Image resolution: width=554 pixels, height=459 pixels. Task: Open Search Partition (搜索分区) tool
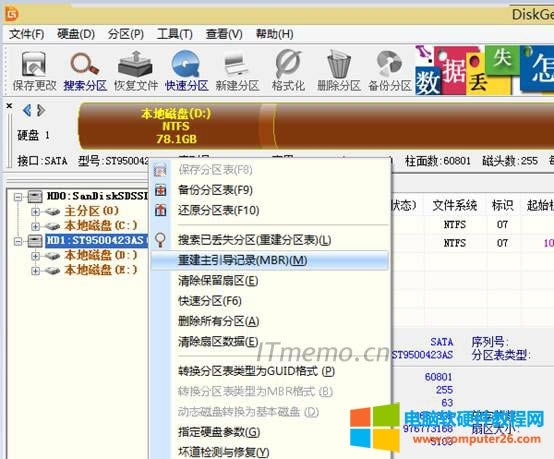pos(85,71)
